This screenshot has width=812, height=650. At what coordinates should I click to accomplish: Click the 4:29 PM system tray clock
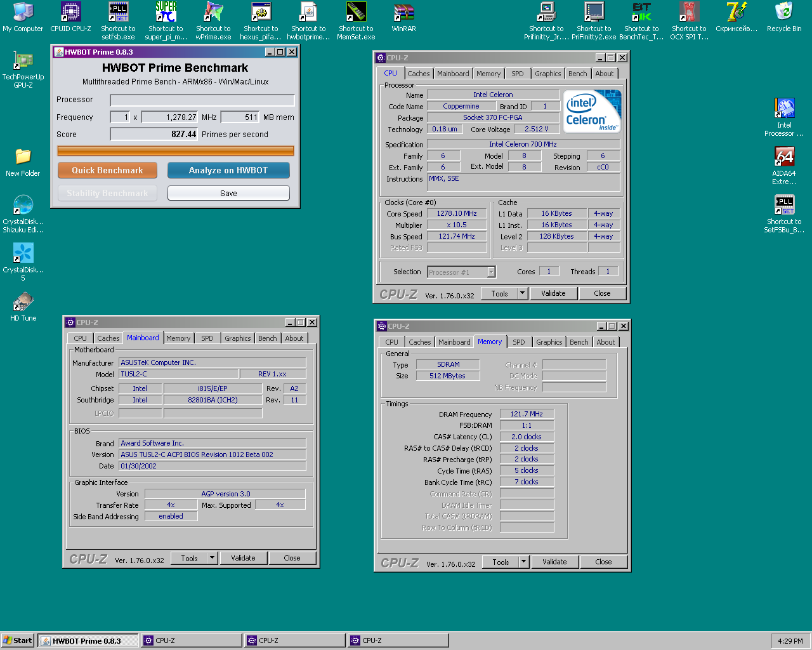(790, 641)
